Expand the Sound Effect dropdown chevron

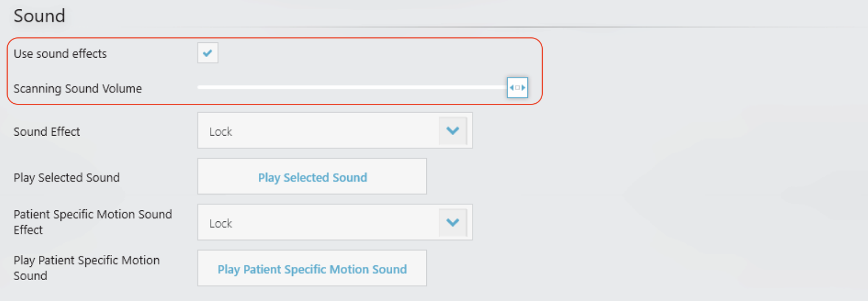pyautogui.click(x=453, y=131)
